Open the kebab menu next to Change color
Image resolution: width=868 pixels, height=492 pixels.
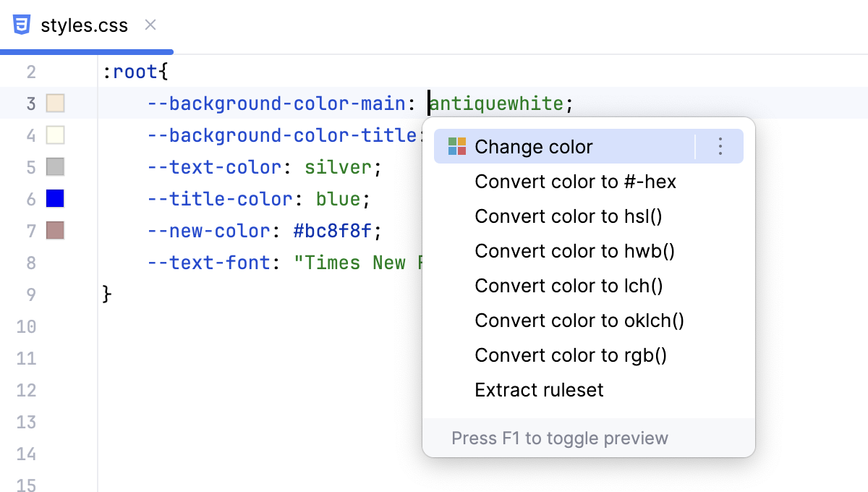(720, 146)
